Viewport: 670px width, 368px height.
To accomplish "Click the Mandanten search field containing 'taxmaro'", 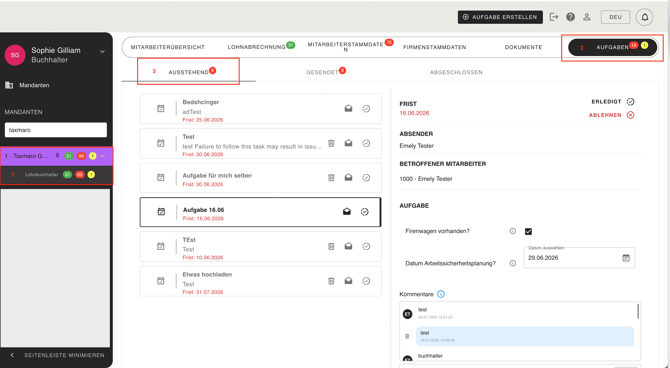I will coord(56,130).
